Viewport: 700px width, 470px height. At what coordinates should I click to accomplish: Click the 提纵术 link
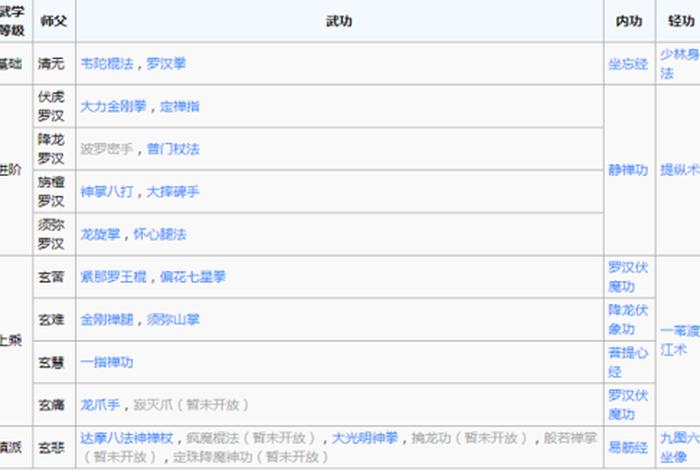(x=679, y=170)
